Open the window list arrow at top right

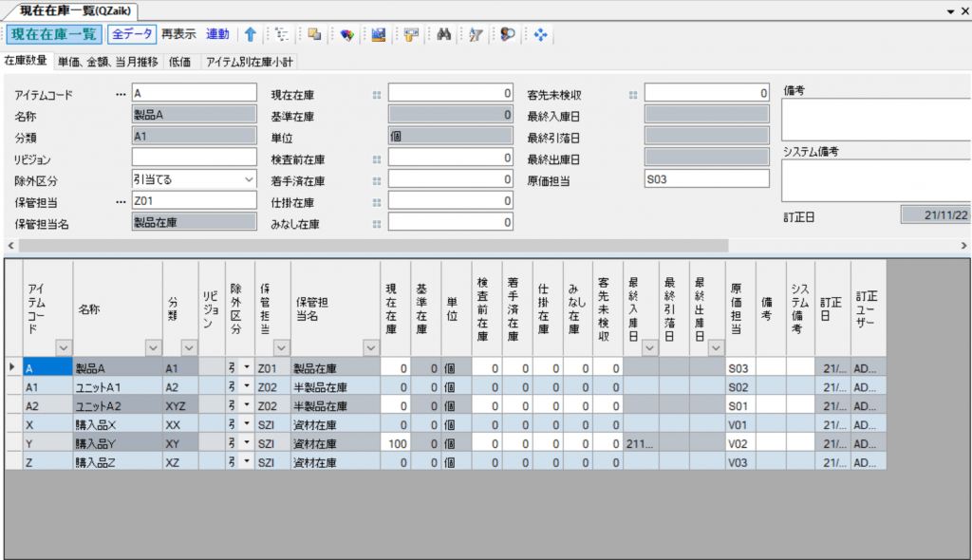coord(950,11)
